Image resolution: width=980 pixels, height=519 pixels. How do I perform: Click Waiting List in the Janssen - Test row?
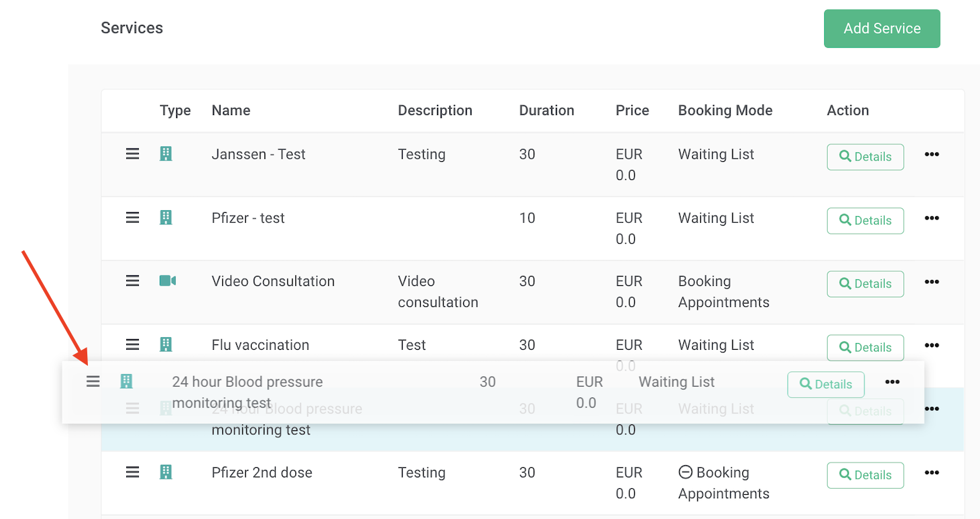[716, 154]
